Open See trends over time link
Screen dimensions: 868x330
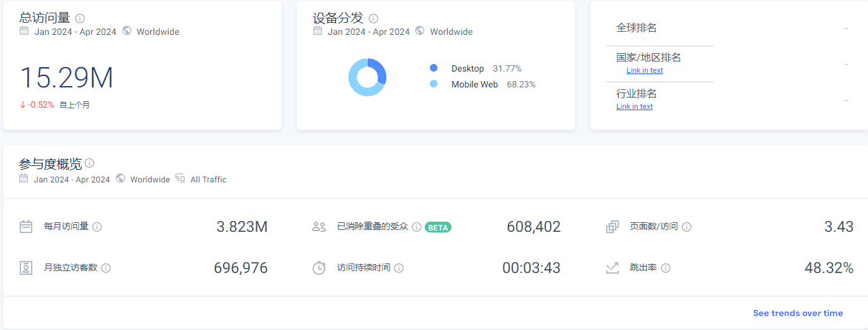[798, 313]
